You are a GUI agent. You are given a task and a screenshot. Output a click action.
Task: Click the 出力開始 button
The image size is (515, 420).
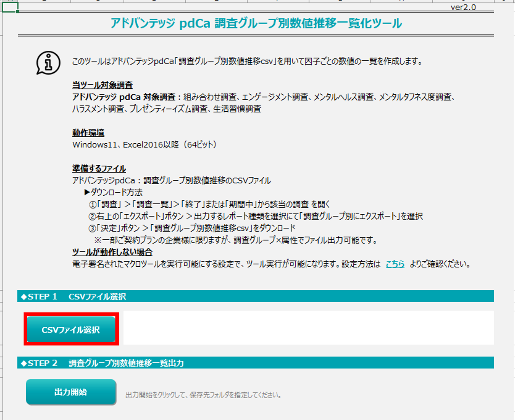pyautogui.click(x=71, y=392)
